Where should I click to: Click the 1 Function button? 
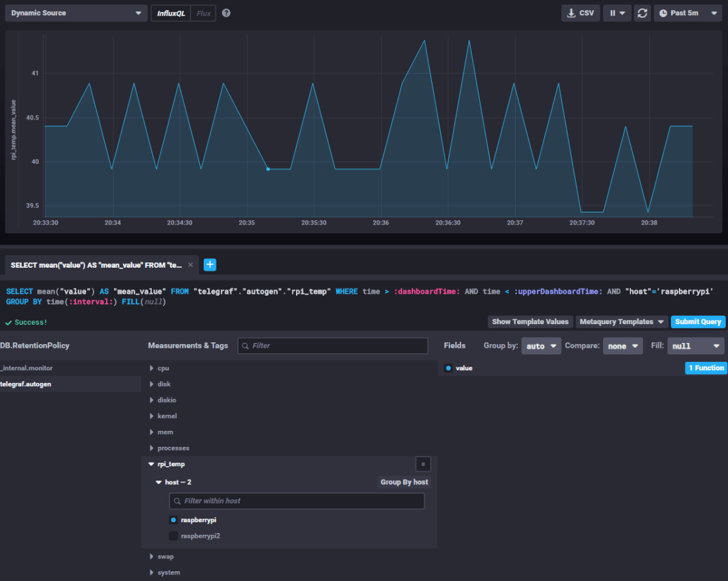pyautogui.click(x=706, y=368)
